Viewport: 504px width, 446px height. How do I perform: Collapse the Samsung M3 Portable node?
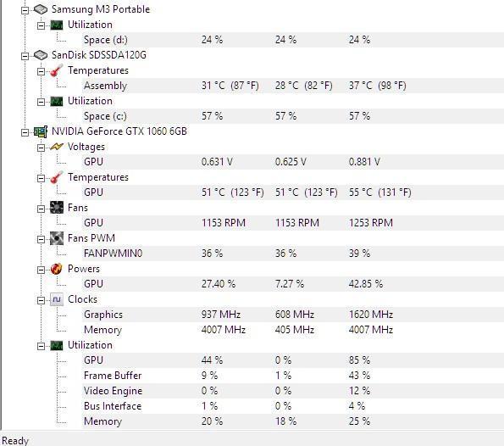25,11
